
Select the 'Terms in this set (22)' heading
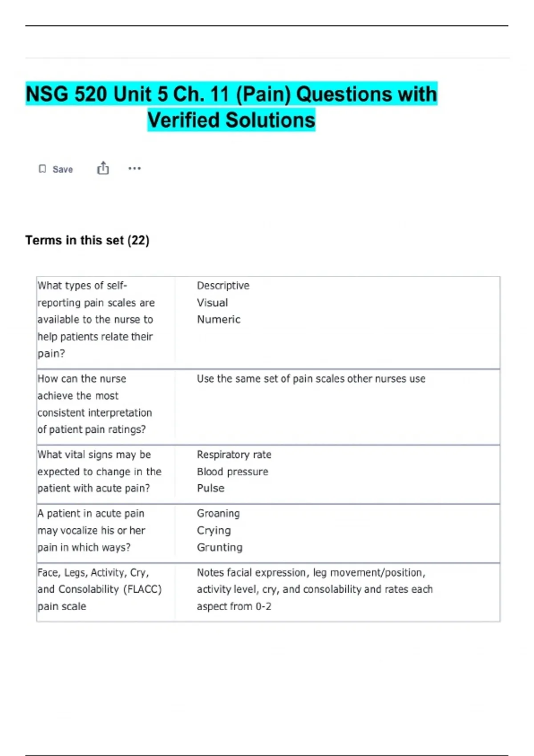coord(87,240)
